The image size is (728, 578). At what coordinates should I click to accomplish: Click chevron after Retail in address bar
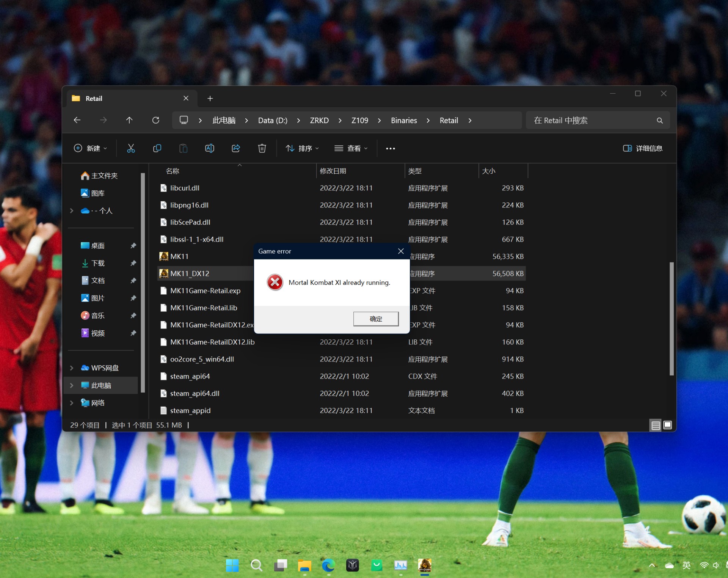[x=470, y=121]
